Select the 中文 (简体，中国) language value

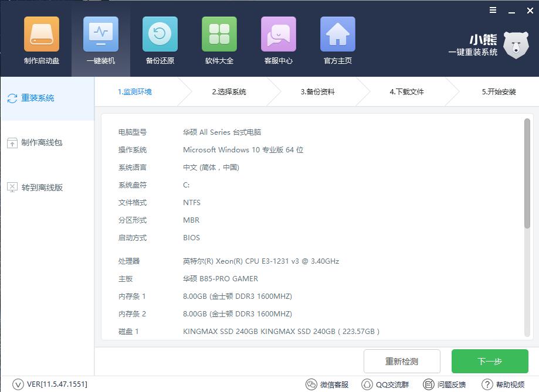211,168
